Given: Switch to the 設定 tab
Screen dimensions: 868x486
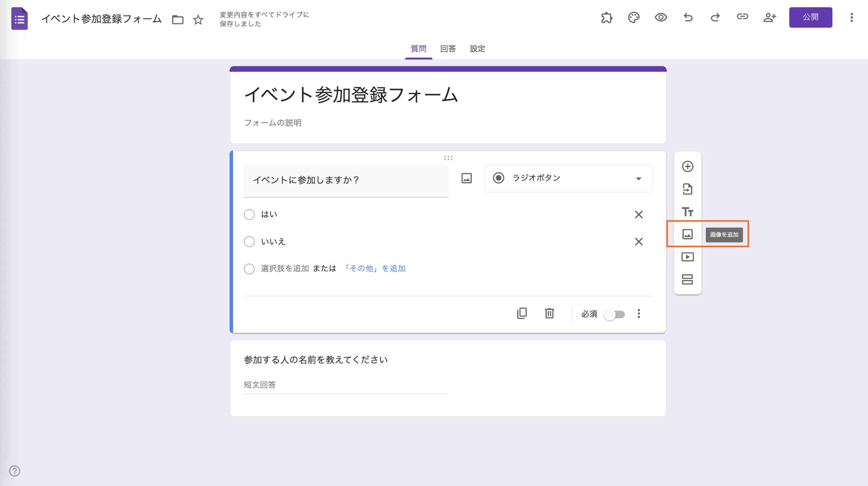Looking at the screenshot, I should pyautogui.click(x=477, y=49).
